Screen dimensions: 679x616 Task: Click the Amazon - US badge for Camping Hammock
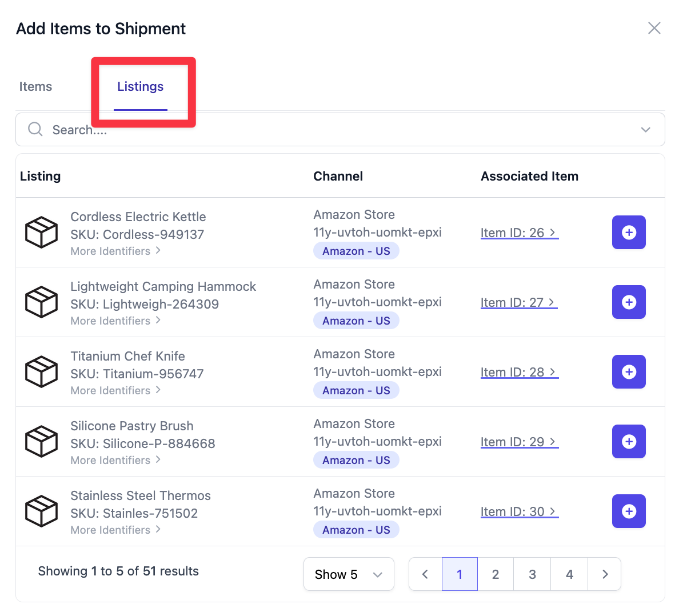coord(356,321)
